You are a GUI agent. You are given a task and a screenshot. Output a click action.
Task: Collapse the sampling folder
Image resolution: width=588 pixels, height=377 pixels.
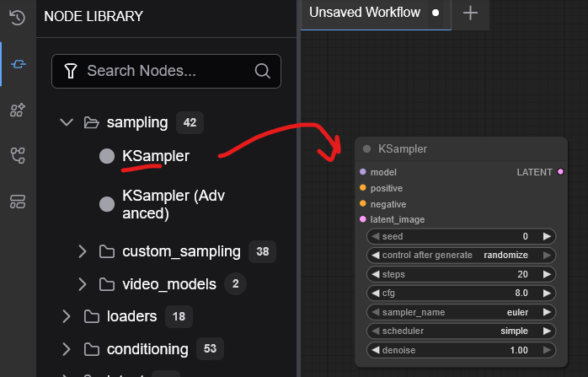[67, 123]
